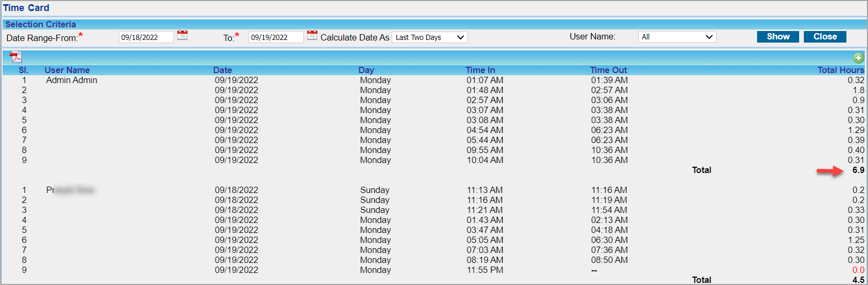
Task: Open calendar picker for Date Range-From
Action: (x=182, y=35)
